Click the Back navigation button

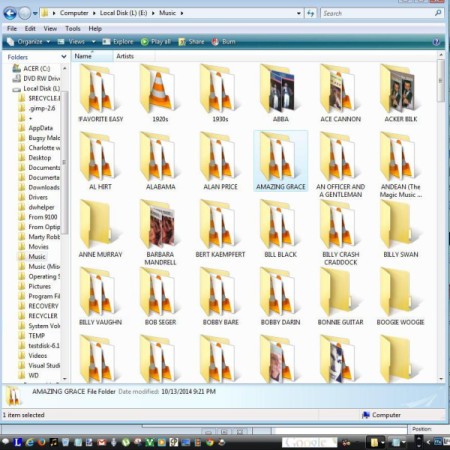(10, 13)
